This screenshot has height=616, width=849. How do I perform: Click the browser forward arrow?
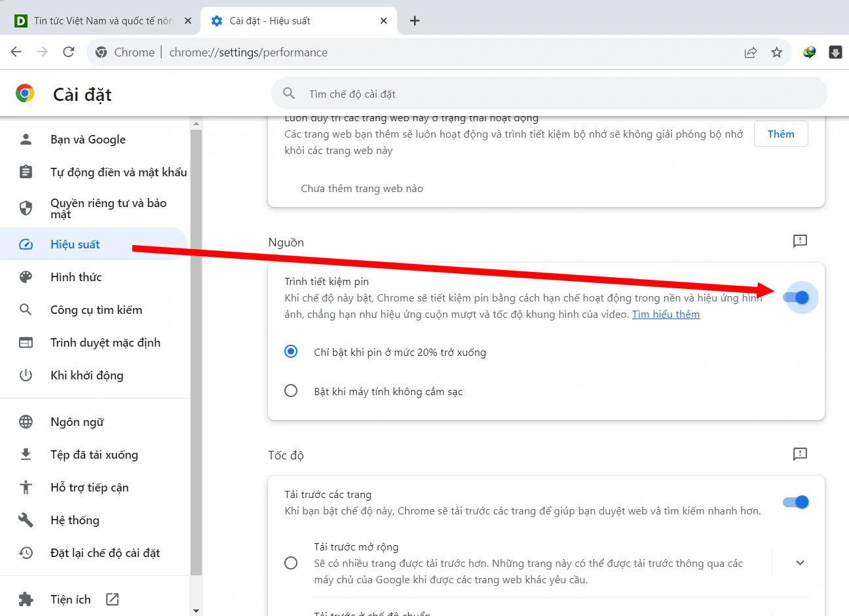(43, 52)
